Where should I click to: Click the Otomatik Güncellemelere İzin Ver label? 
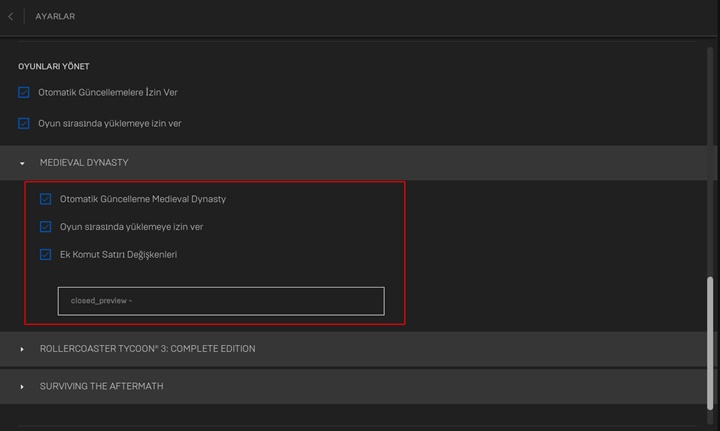click(x=108, y=92)
